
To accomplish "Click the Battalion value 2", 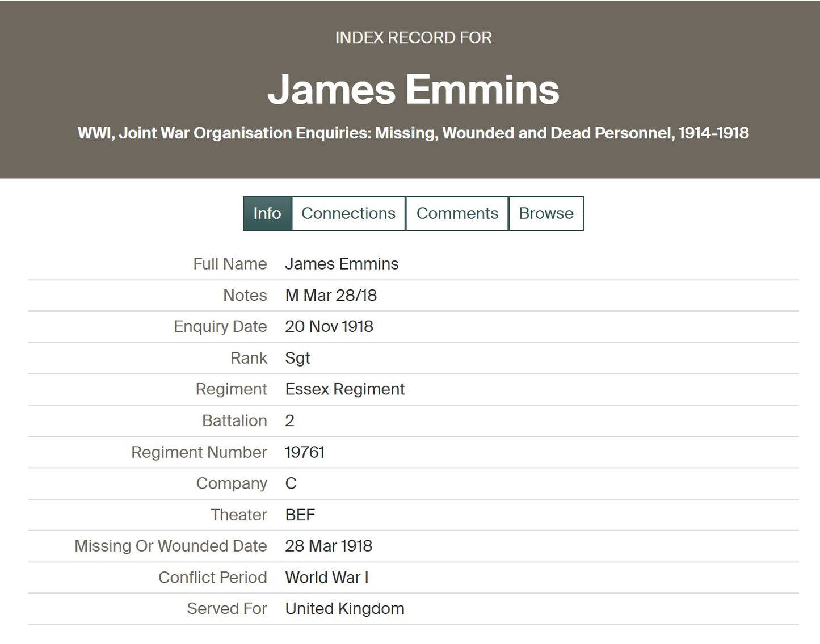I will coord(289,420).
